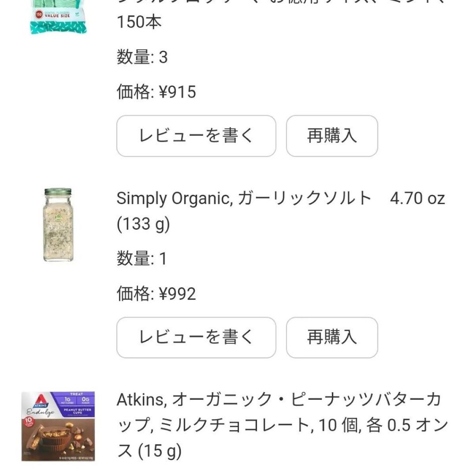The image size is (476, 476).
Task: Tap the 150本 flossers title text
Action: tap(139, 22)
